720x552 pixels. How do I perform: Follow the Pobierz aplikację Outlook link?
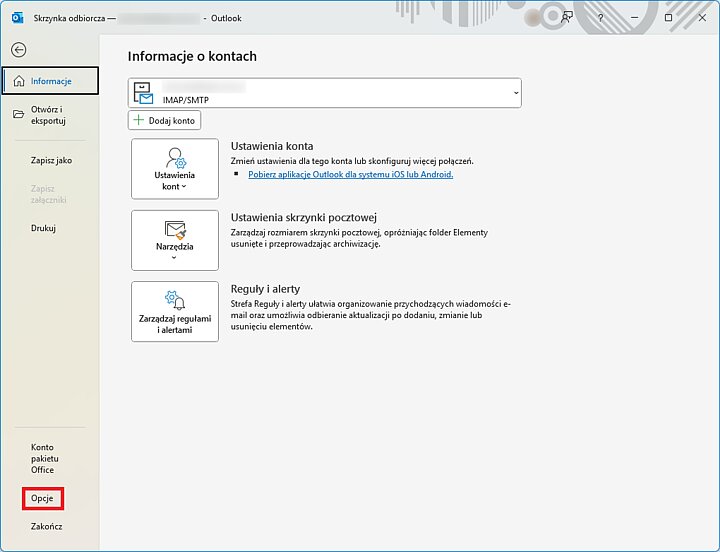point(351,174)
